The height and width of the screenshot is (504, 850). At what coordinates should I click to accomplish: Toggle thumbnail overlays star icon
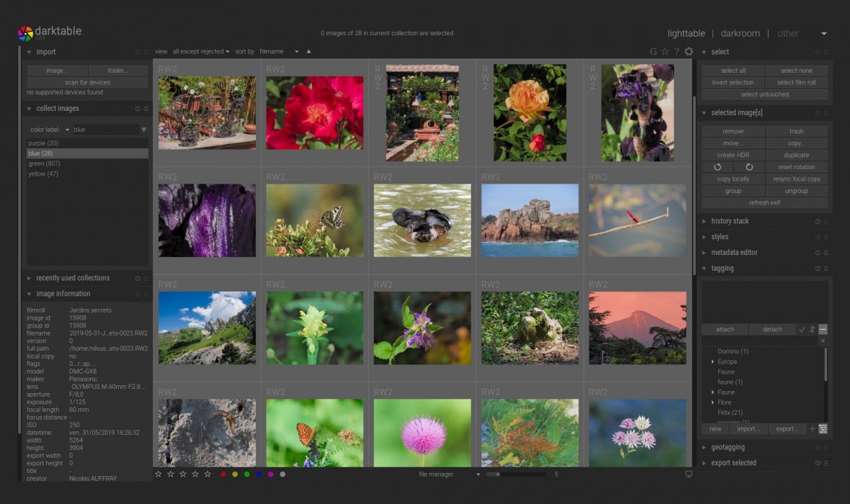(x=665, y=52)
